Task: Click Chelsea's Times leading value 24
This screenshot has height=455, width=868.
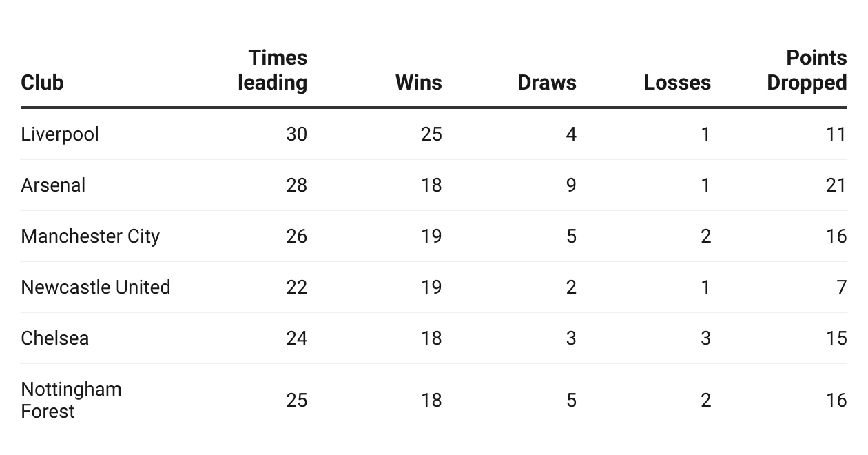Action: 296,338
